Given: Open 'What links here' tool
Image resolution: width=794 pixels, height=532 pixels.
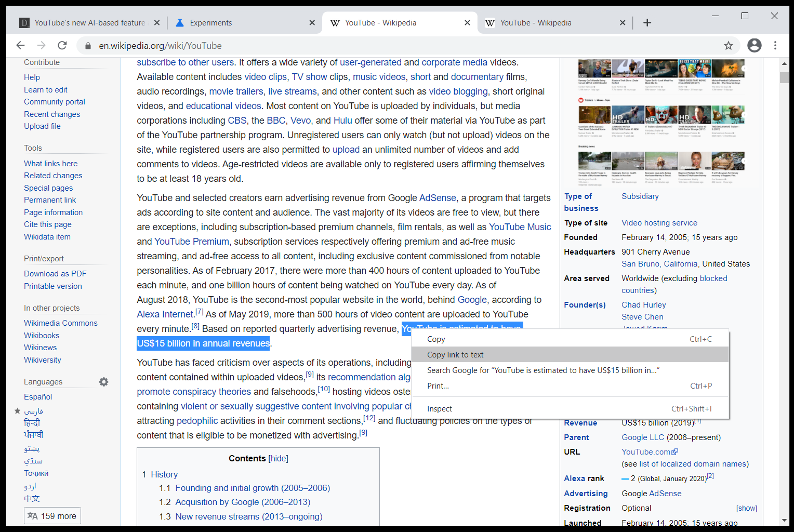Looking at the screenshot, I should (50, 164).
